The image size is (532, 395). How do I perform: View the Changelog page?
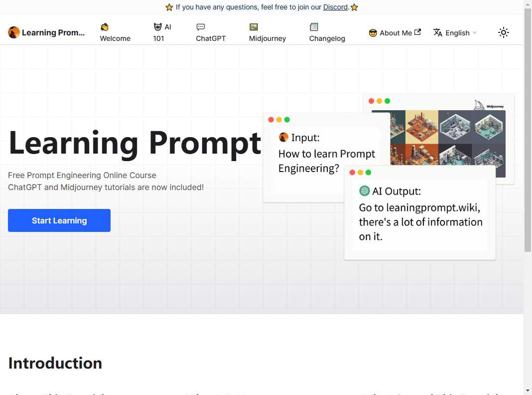pyautogui.click(x=327, y=32)
